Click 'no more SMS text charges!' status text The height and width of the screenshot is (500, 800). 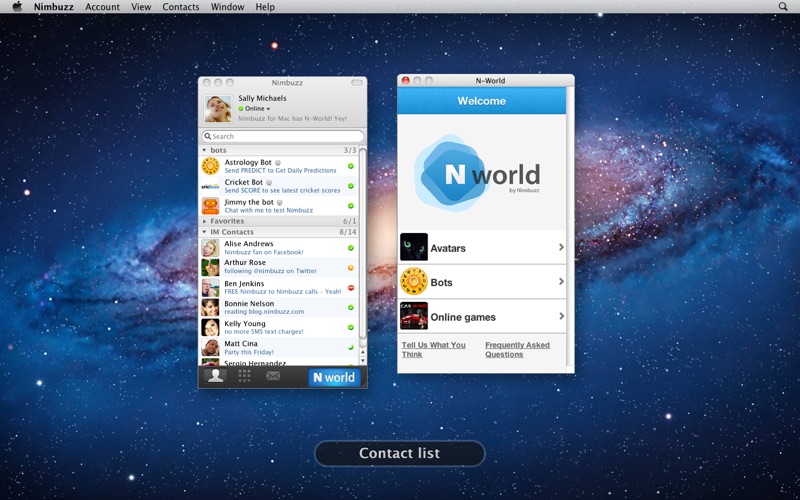click(264, 332)
